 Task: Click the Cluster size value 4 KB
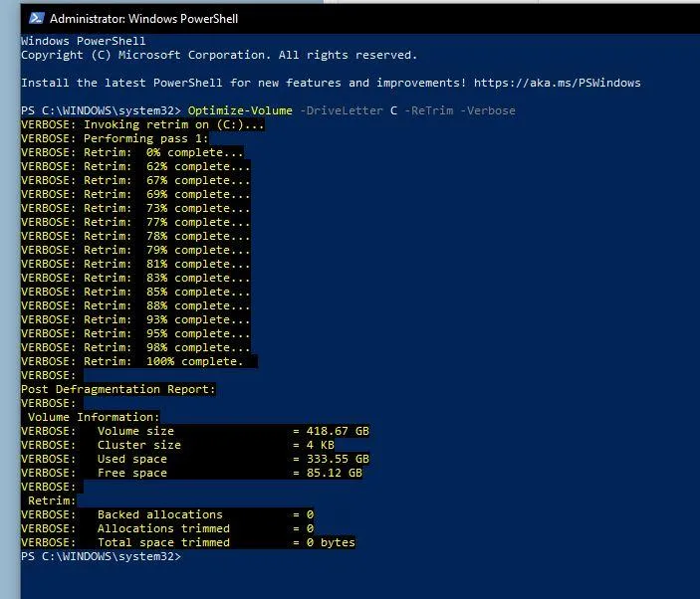[x=321, y=445]
